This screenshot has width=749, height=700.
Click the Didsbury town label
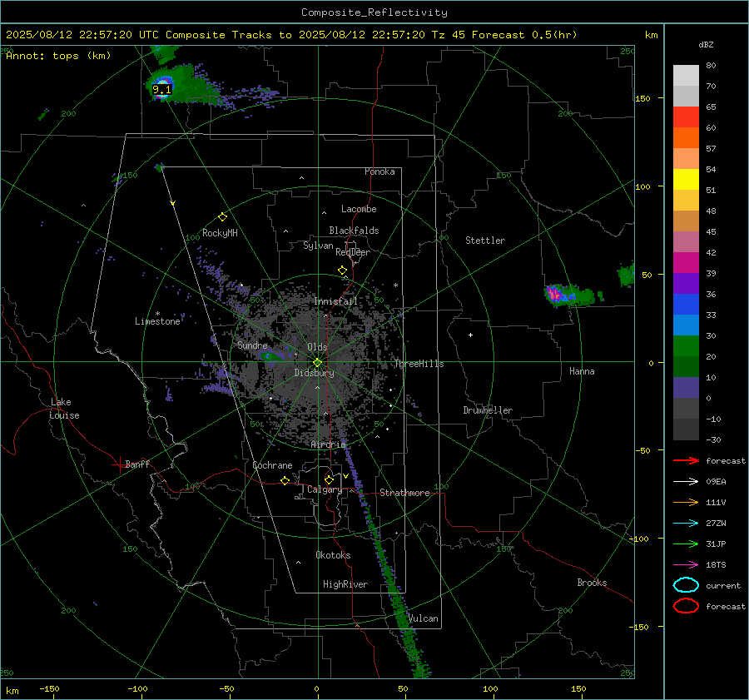pos(315,373)
